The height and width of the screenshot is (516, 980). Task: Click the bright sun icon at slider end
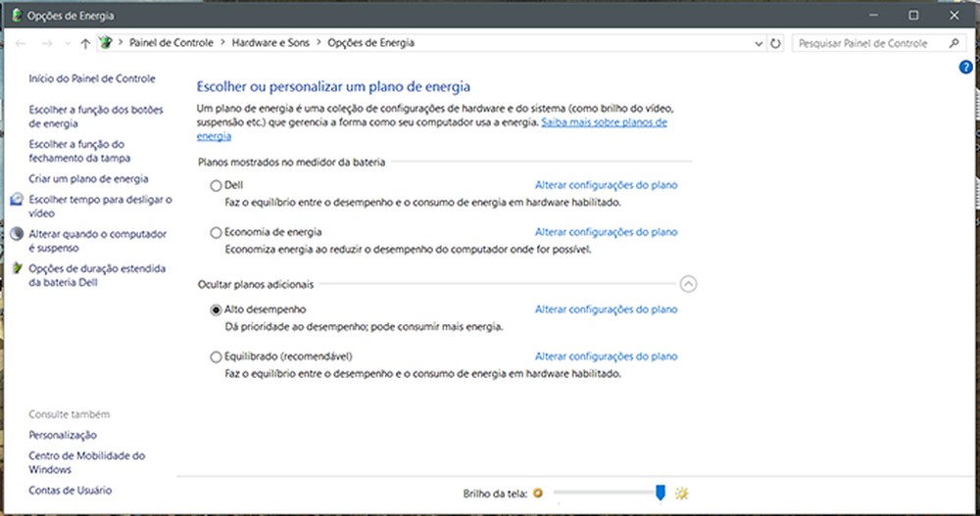(x=682, y=493)
